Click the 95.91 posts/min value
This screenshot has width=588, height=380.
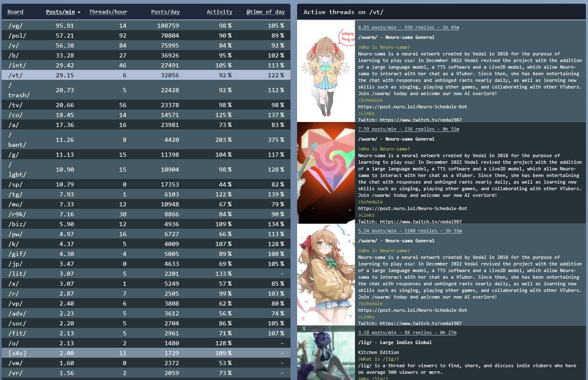[x=65, y=26]
